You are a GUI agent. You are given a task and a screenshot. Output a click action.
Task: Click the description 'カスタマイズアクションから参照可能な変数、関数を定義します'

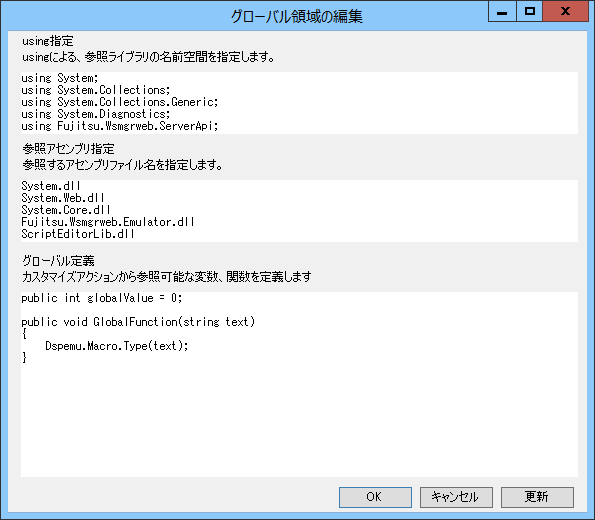167,277
